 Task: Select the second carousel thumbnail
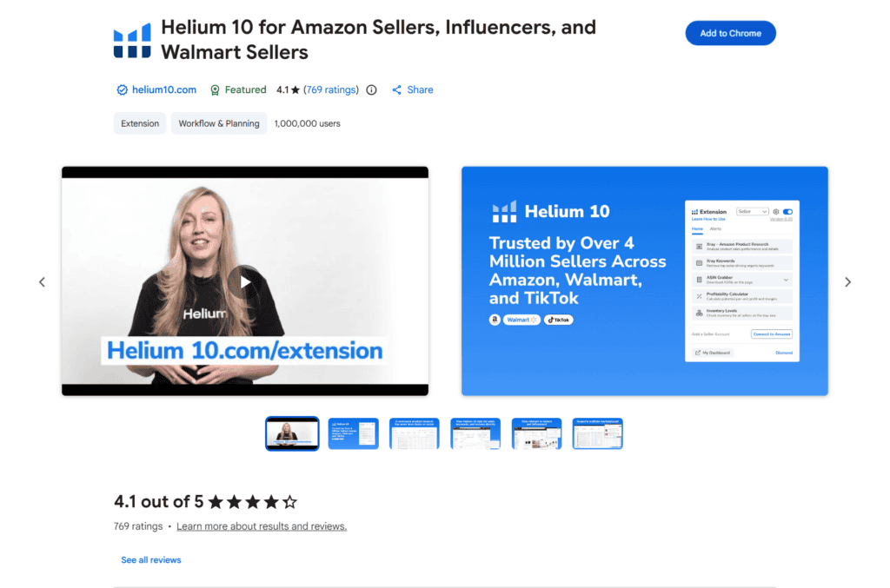[353, 433]
